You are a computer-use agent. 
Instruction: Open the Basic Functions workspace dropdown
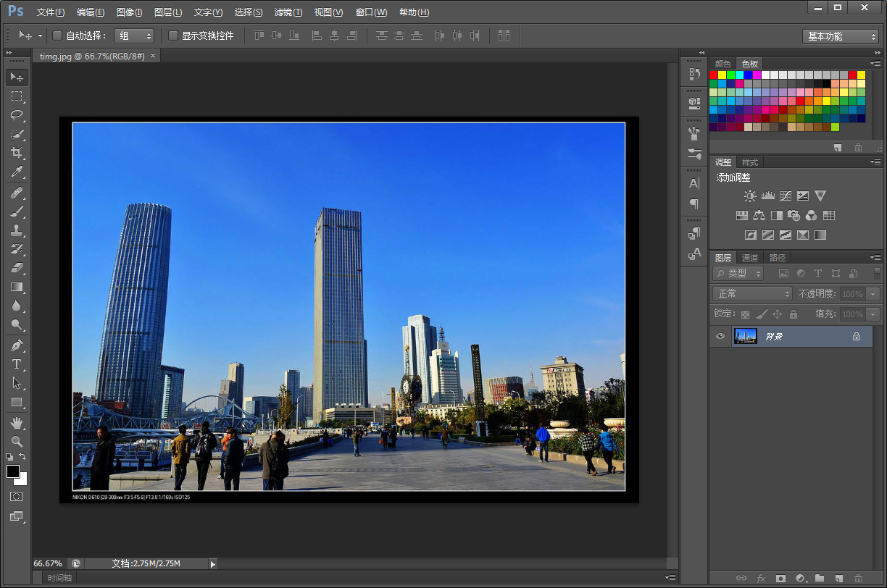point(841,36)
